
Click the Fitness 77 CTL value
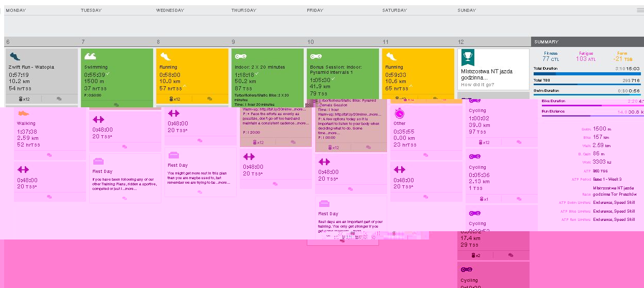point(550,59)
